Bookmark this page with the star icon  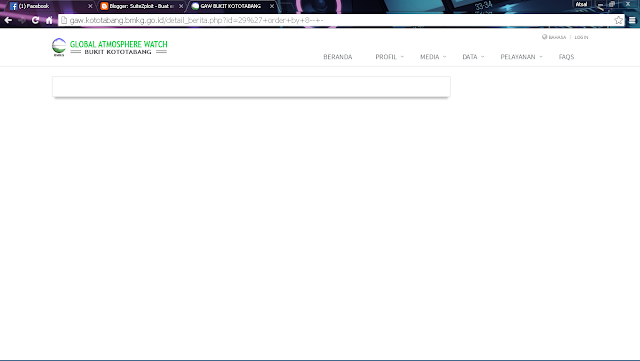(618, 20)
